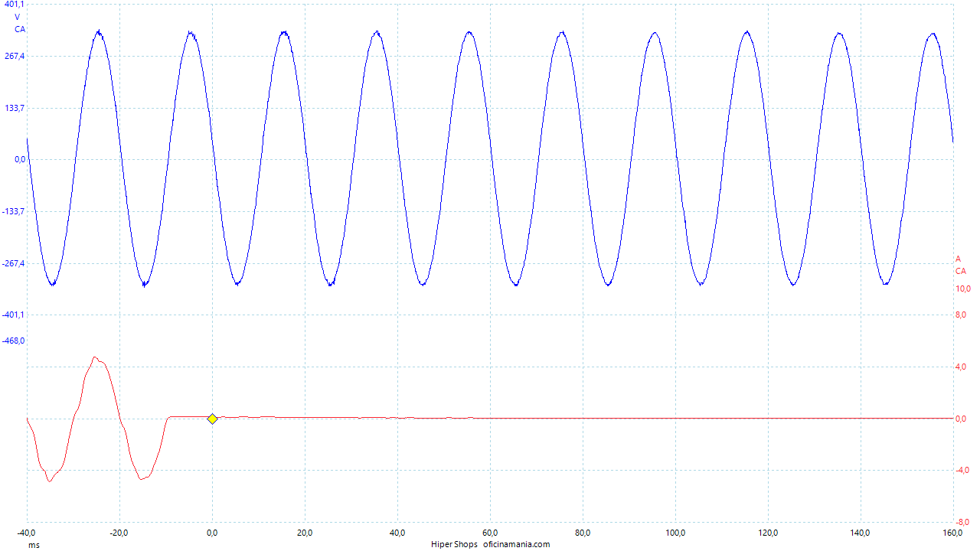
Task: Click the Hiper Shops oficinamania.com caption
Action: coord(490,545)
